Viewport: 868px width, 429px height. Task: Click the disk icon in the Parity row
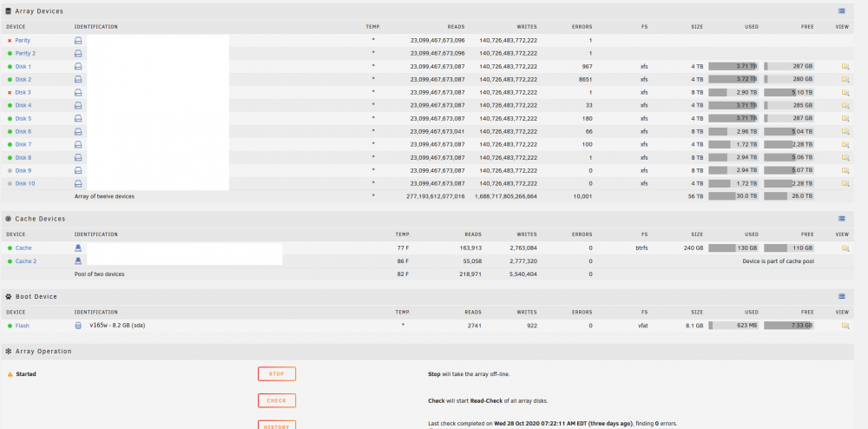tap(78, 41)
